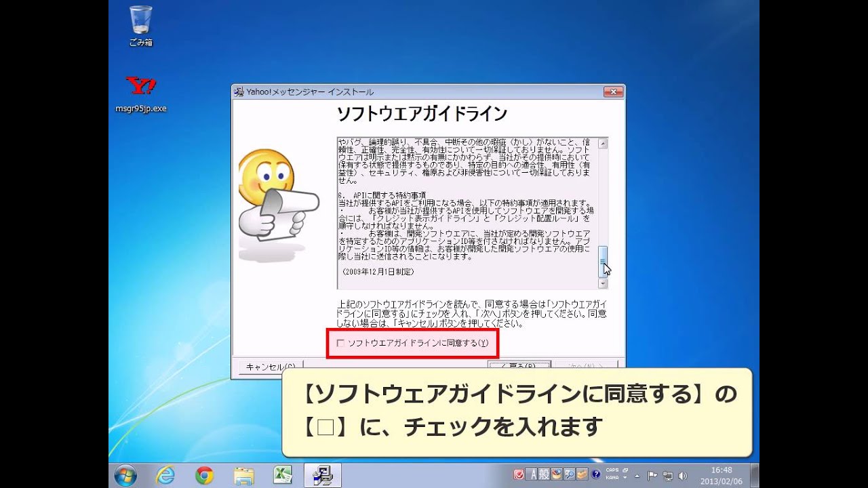Viewport: 868px width, 488px height.
Task: Launch Internet Explorer from the taskbar
Action: tap(165, 476)
